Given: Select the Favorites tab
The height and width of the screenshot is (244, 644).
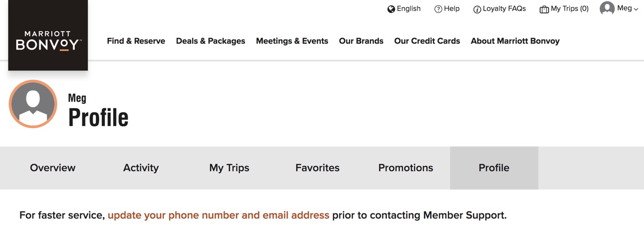Looking at the screenshot, I should click(318, 168).
